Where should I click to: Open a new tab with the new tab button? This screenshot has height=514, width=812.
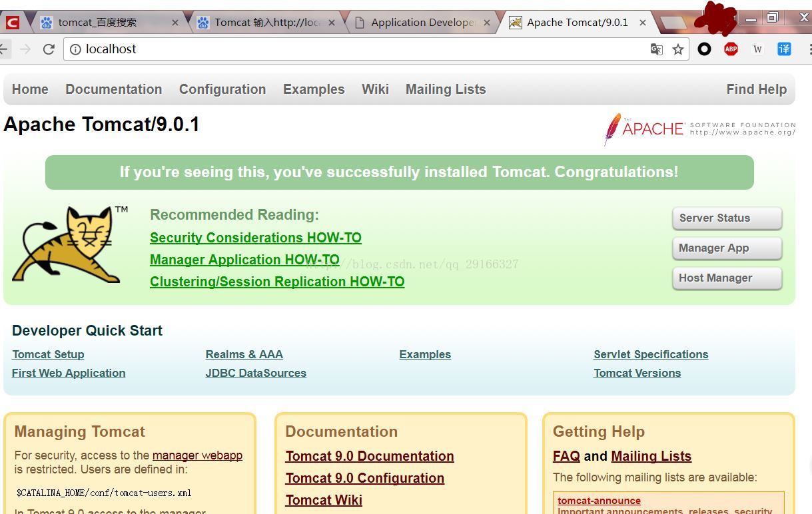pyautogui.click(x=673, y=23)
